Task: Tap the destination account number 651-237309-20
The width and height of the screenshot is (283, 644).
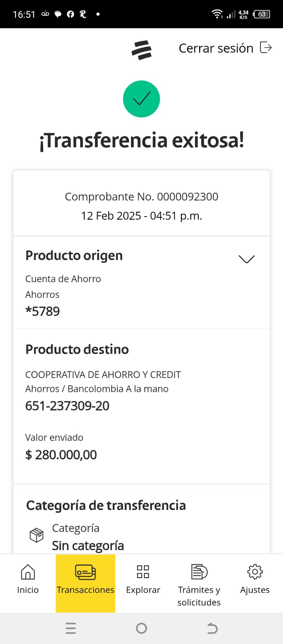Action: tap(67, 406)
